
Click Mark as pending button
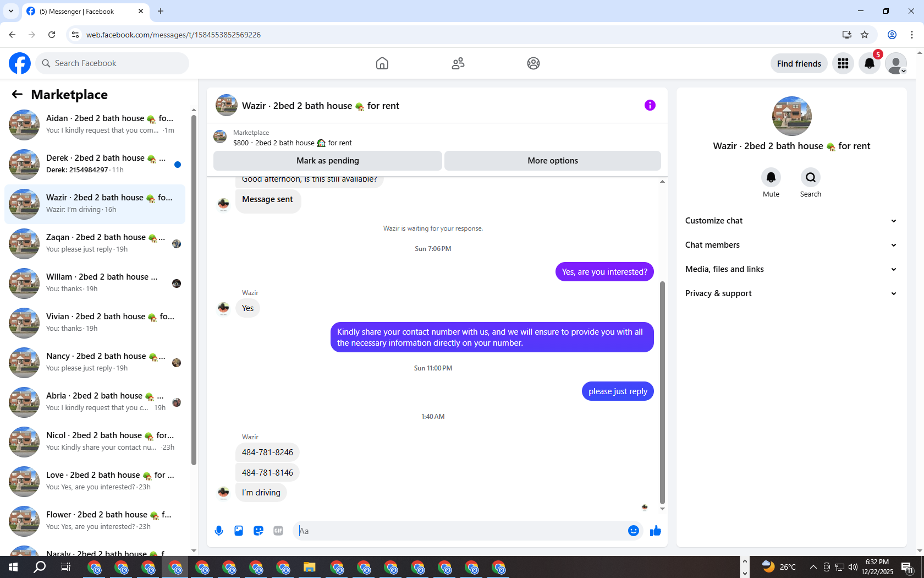tap(328, 161)
